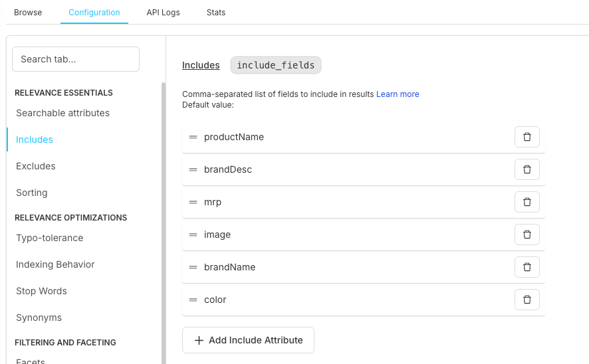
Task: Delete the productName include field
Action: tap(527, 137)
